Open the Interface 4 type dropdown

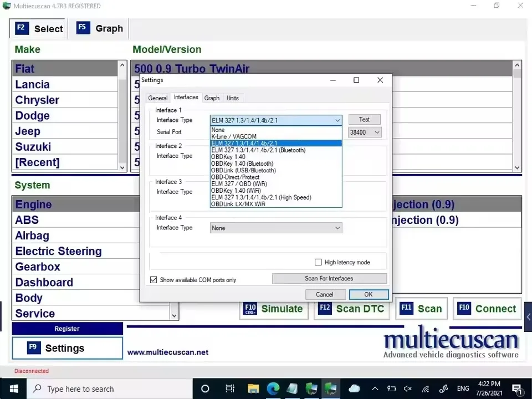click(337, 227)
